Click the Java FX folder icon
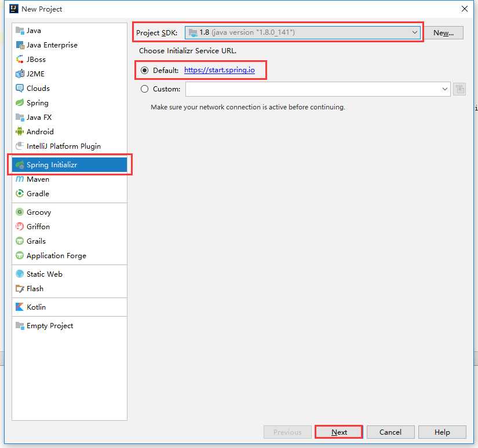This screenshot has height=448, width=478. point(20,117)
